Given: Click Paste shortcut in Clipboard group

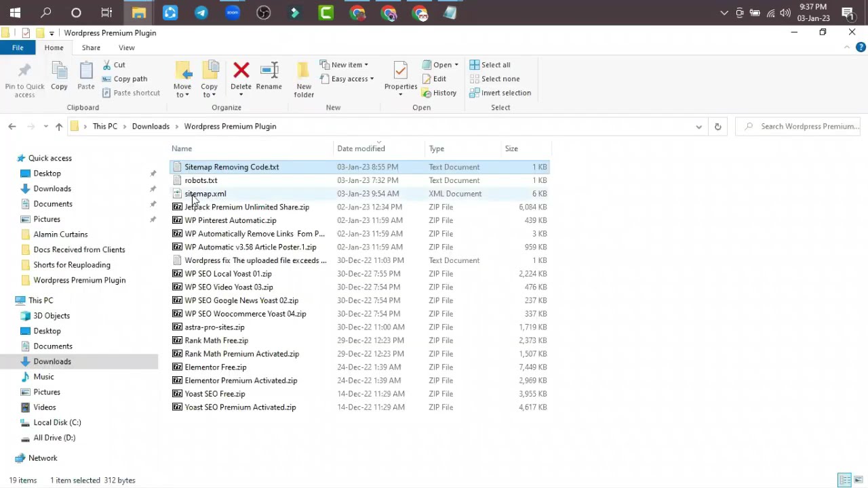Looking at the screenshot, I should 132,93.
